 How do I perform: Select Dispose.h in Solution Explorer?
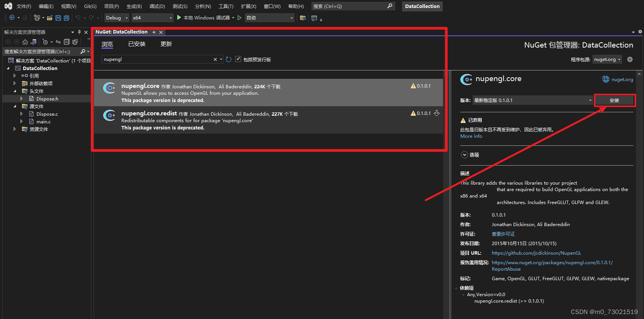click(47, 99)
